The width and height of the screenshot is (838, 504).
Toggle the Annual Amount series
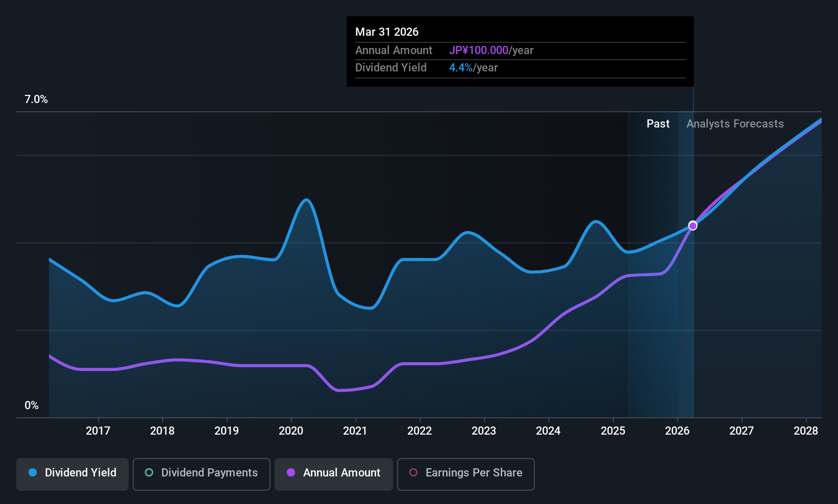[x=334, y=473]
